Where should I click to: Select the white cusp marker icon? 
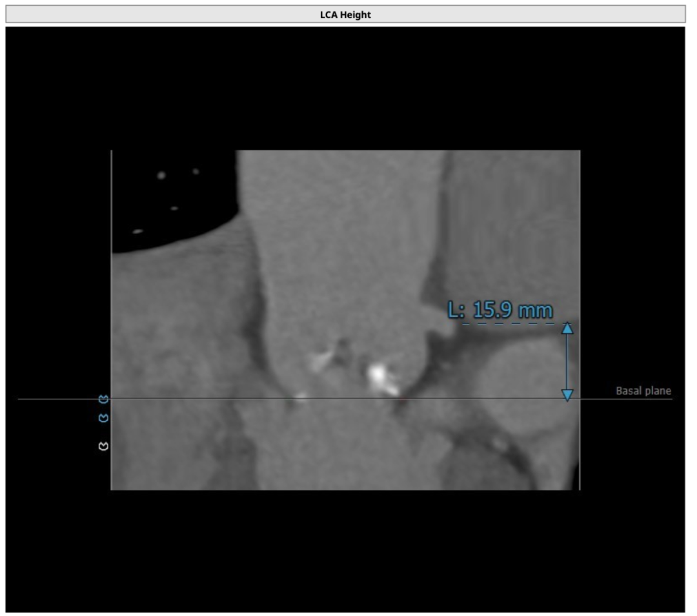[x=103, y=446]
